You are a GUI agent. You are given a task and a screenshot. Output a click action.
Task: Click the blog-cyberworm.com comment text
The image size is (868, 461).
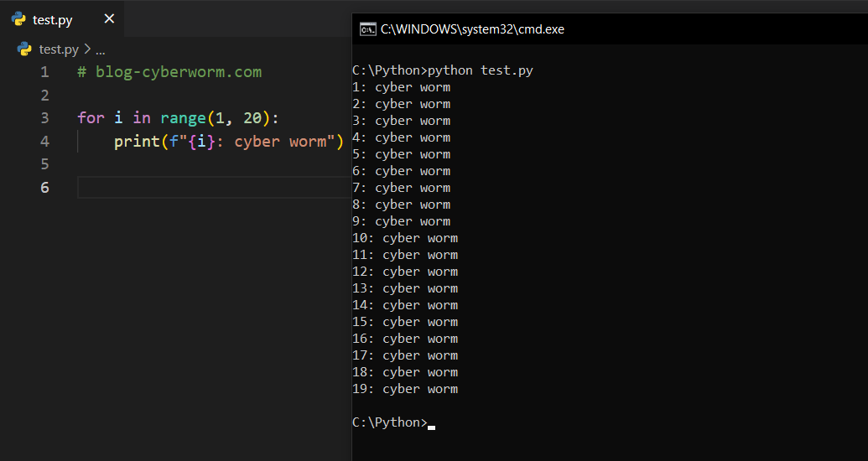pos(178,72)
